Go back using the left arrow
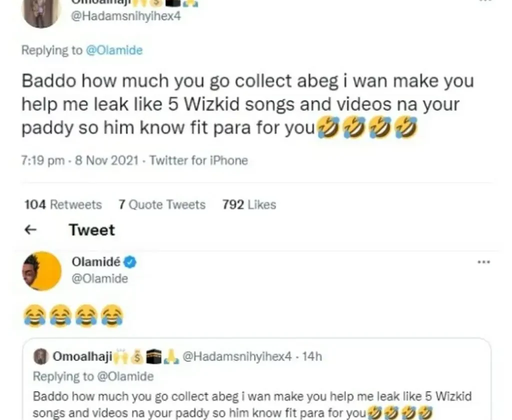The image size is (512, 420). pos(31,230)
